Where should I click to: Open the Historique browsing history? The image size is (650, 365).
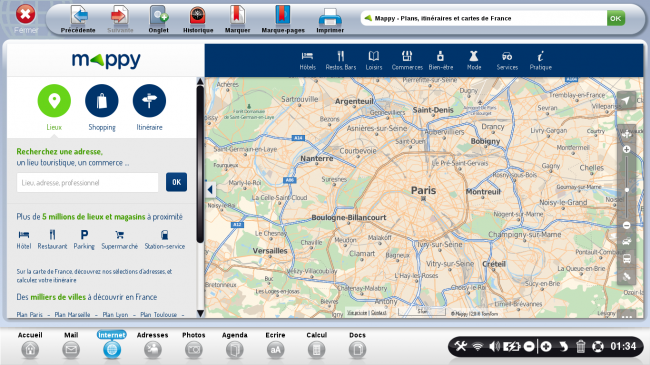[198, 19]
